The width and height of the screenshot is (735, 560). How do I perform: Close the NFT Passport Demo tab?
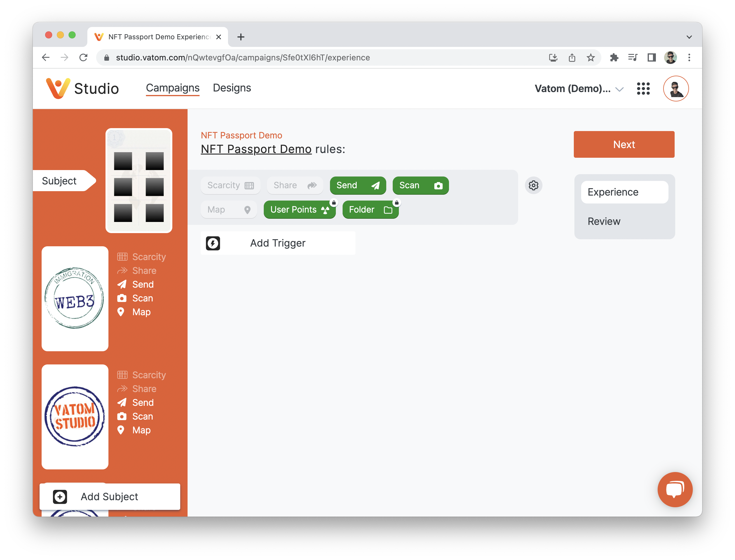219,37
